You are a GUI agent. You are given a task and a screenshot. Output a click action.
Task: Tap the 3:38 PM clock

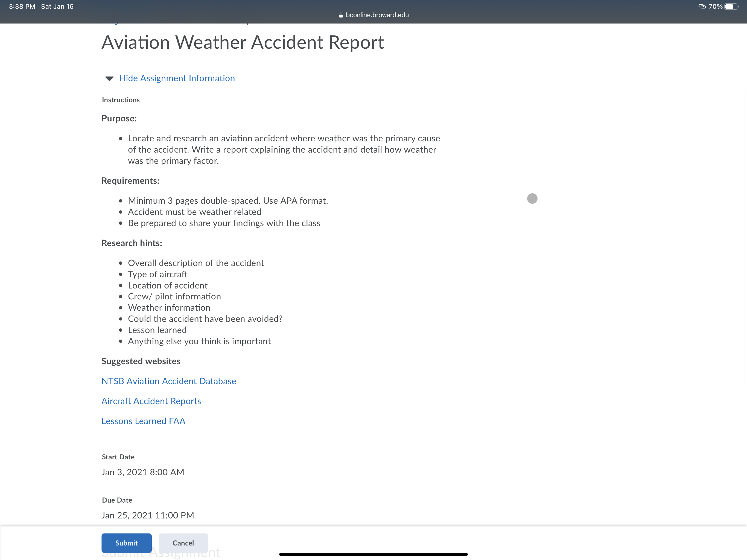22,6
